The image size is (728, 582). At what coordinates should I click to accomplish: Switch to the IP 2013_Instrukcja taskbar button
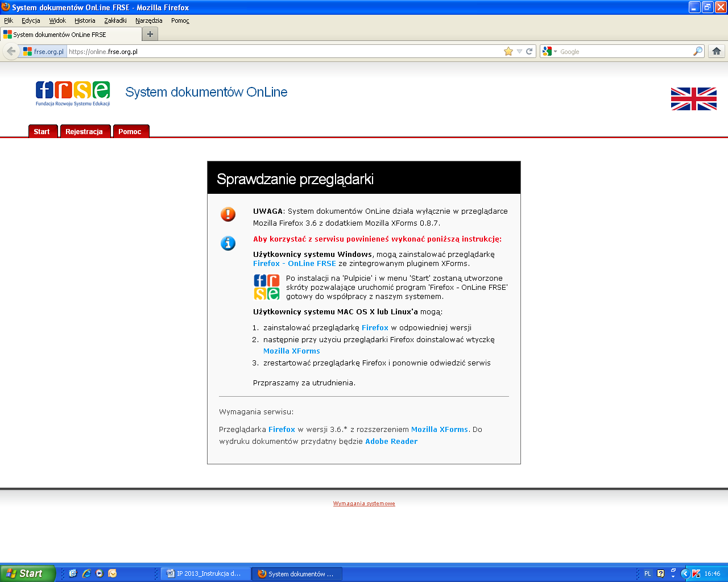(x=205, y=573)
